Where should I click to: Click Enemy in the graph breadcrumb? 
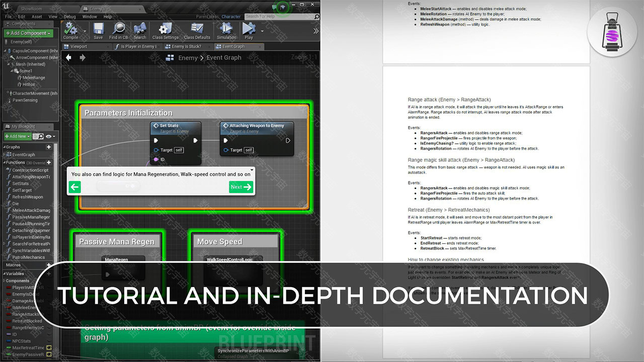point(188,58)
